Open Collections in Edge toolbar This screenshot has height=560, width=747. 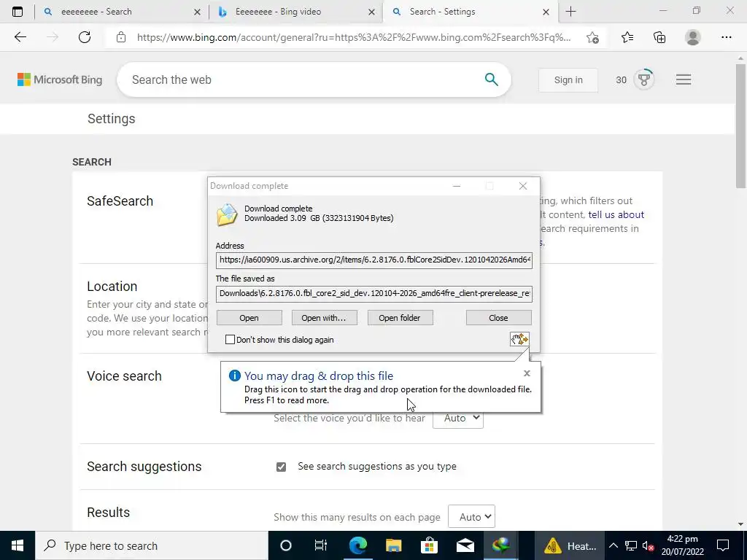659,37
